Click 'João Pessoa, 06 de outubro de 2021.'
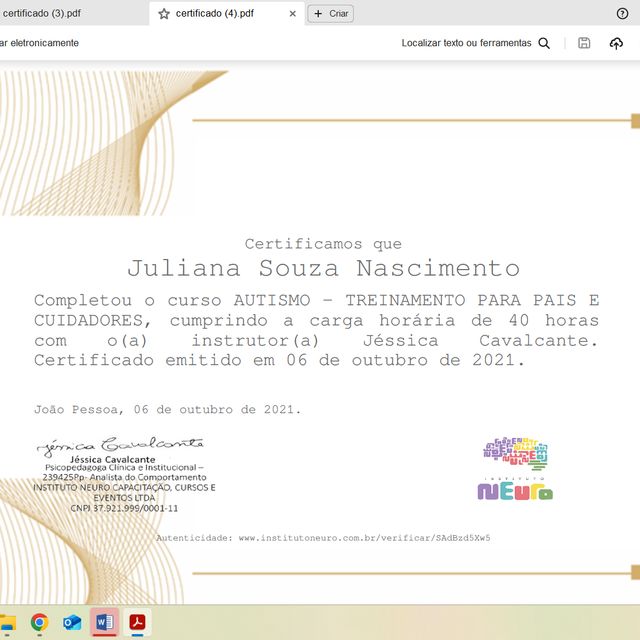The width and height of the screenshot is (640, 640). click(167, 409)
